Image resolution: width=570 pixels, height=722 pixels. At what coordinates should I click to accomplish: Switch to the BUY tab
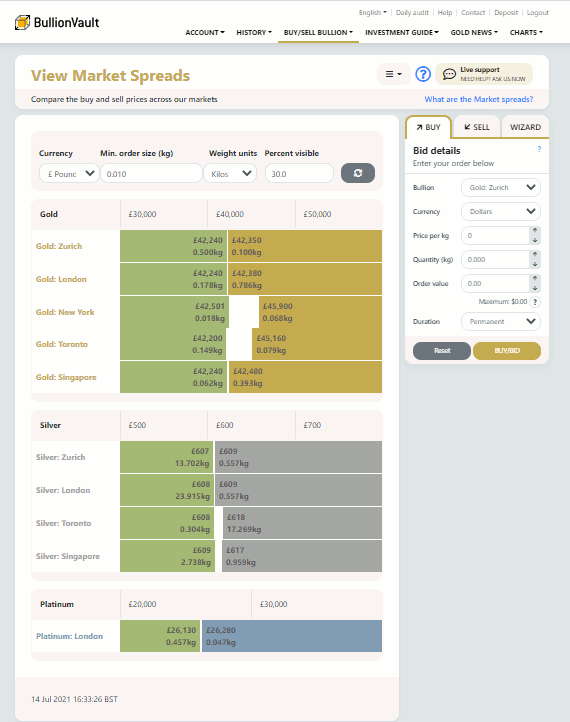coord(428,127)
